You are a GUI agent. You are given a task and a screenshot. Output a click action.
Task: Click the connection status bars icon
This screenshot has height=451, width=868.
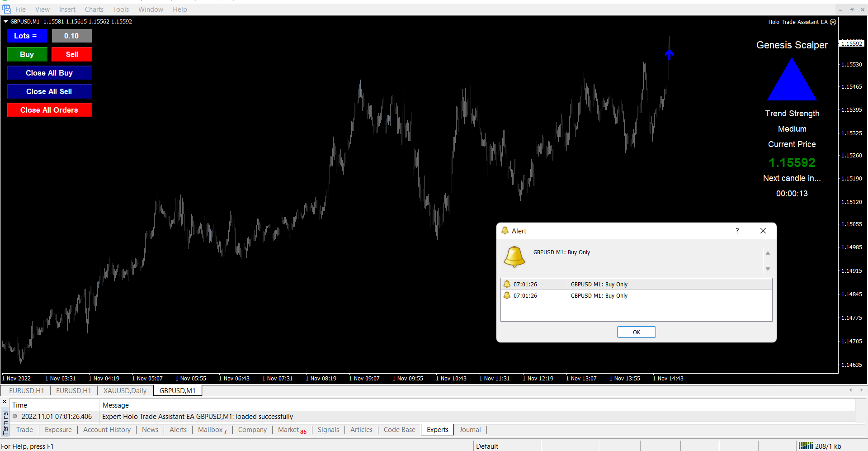(x=805, y=446)
